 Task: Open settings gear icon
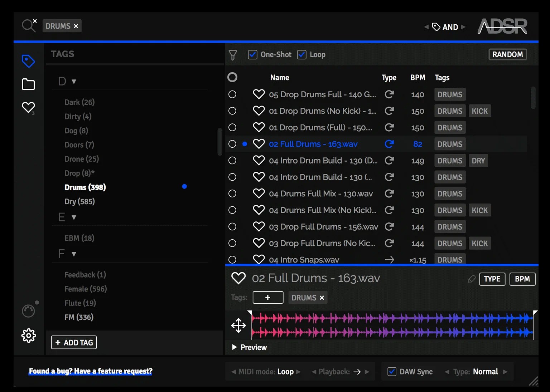pos(29,335)
